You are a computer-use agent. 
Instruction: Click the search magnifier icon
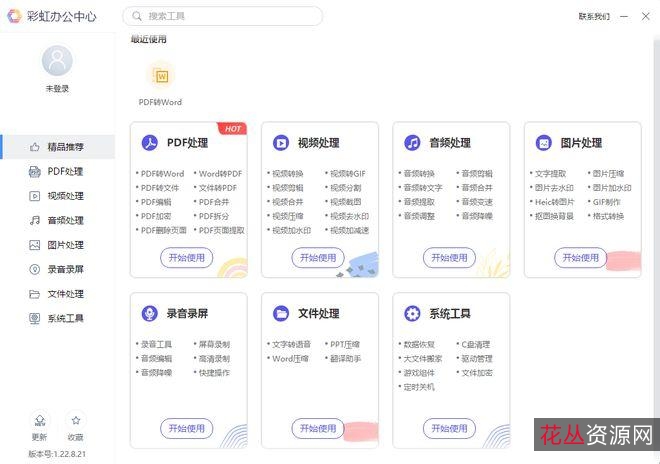tap(137, 16)
